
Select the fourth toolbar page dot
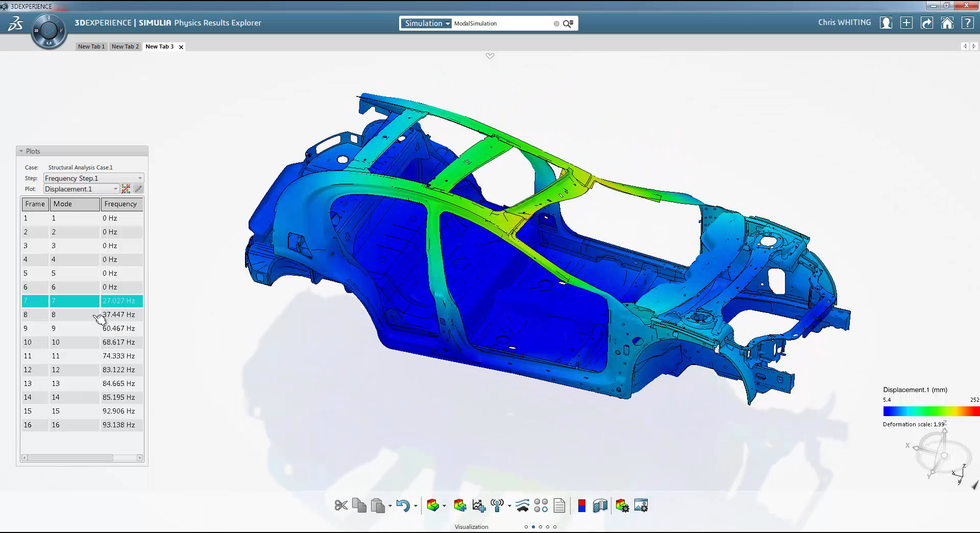tap(548, 527)
